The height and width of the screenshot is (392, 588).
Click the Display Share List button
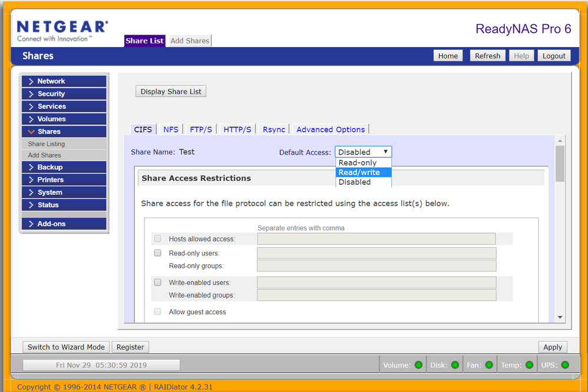[x=171, y=92]
